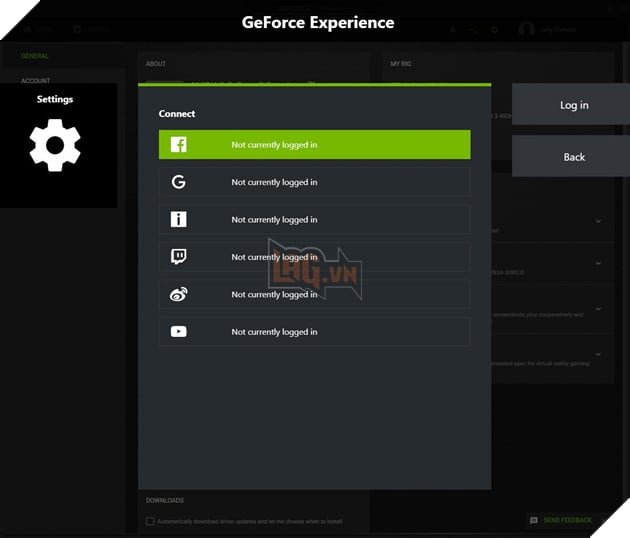Click the ABOUT section label
This screenshot has height=538, width=630.
click(x=155, y=63)
